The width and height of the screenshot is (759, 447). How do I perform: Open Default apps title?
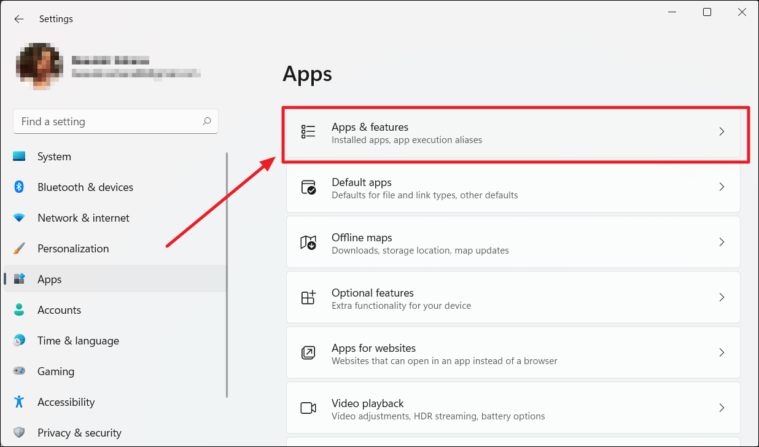362,182
